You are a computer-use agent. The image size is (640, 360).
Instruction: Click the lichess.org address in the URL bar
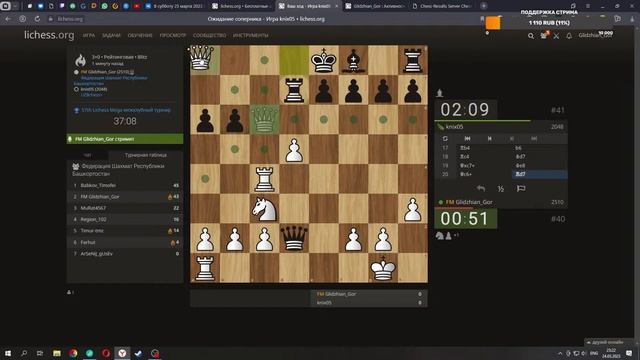(x=70, y=19)
